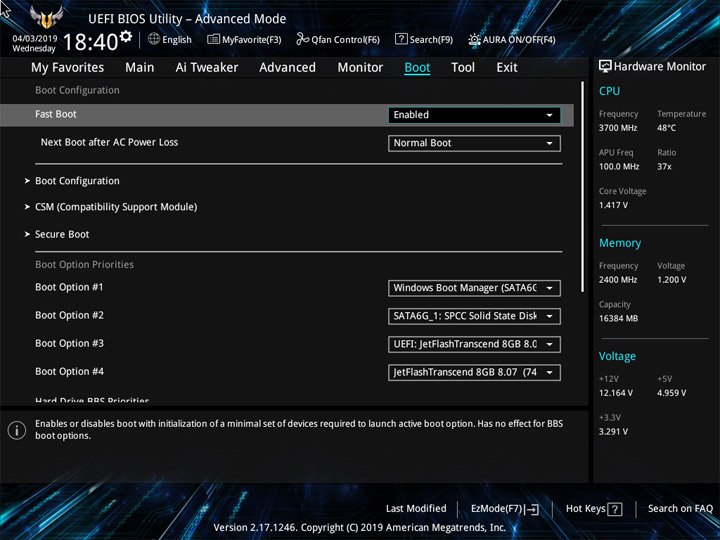720x540 pixels.
Task: Click Last Modified button
Action: (x=416, y=508)
